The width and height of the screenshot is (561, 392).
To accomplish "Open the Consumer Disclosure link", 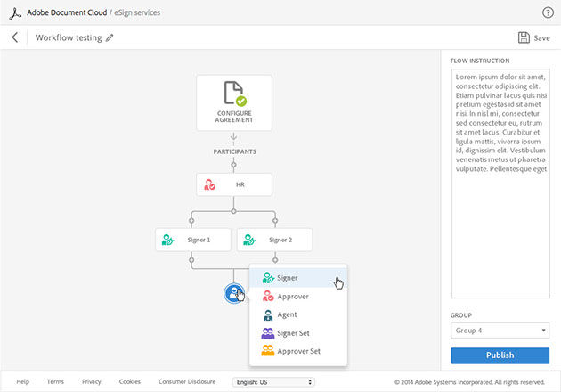I will point(186,381).
